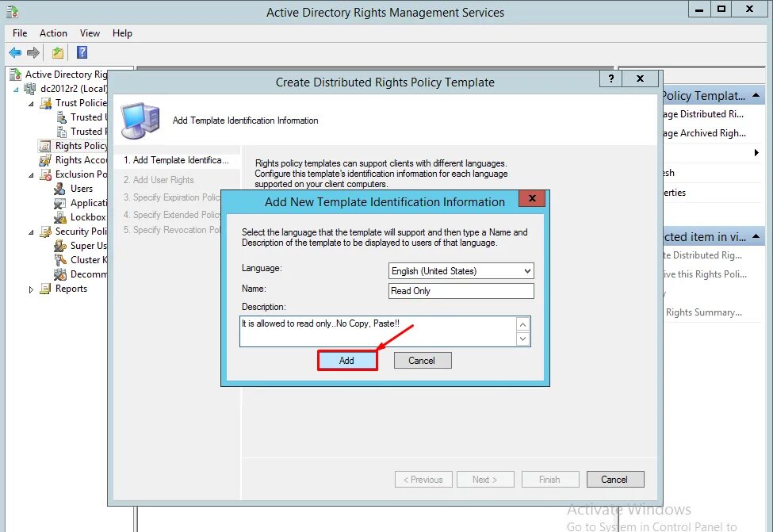Click the Rights Policy Templates tree icon

pyautogui.click(x=45, y=146)
